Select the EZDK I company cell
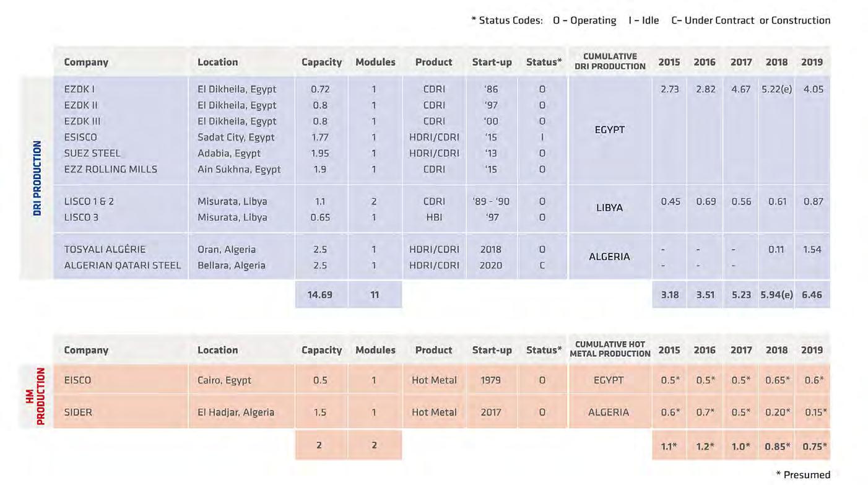The image size is (868, 485). 79,89
